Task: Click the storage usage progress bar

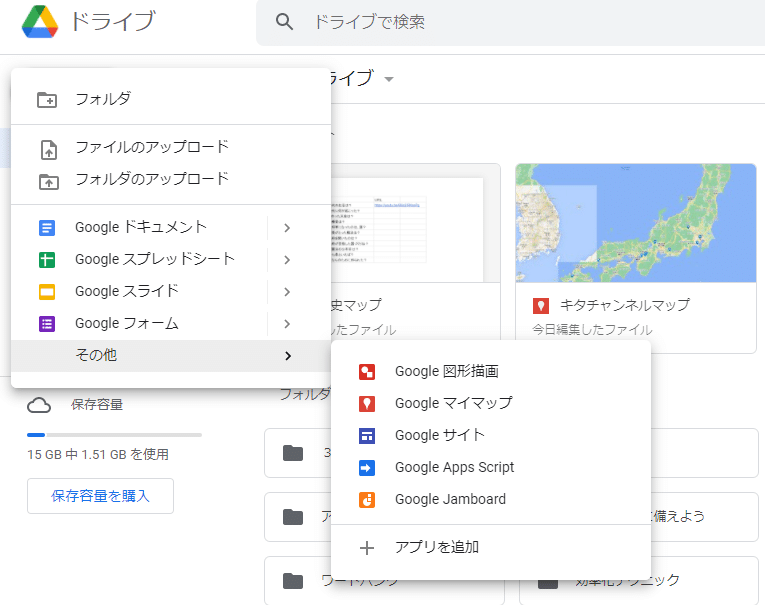Action: point(115,435)
